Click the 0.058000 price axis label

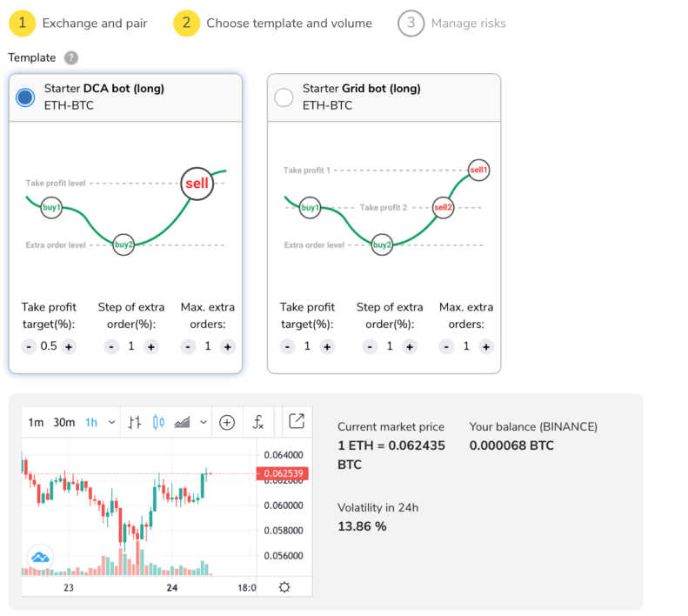[x=284, y=531]
